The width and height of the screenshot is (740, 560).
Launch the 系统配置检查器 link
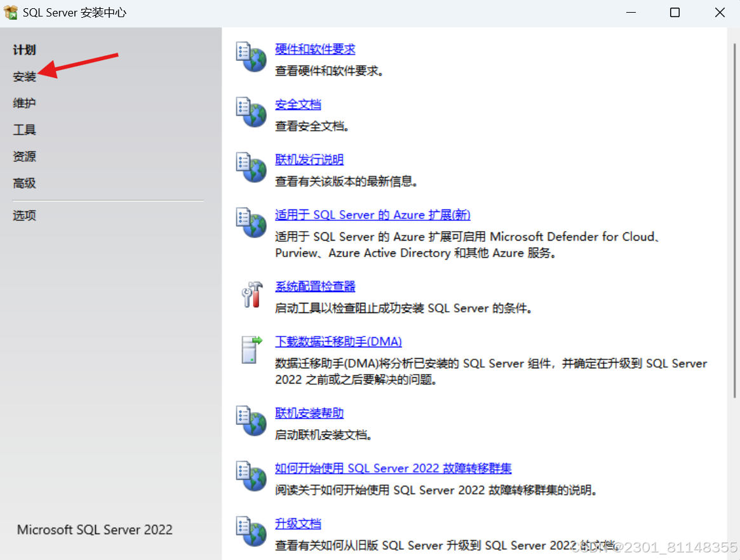pos(315,286)
